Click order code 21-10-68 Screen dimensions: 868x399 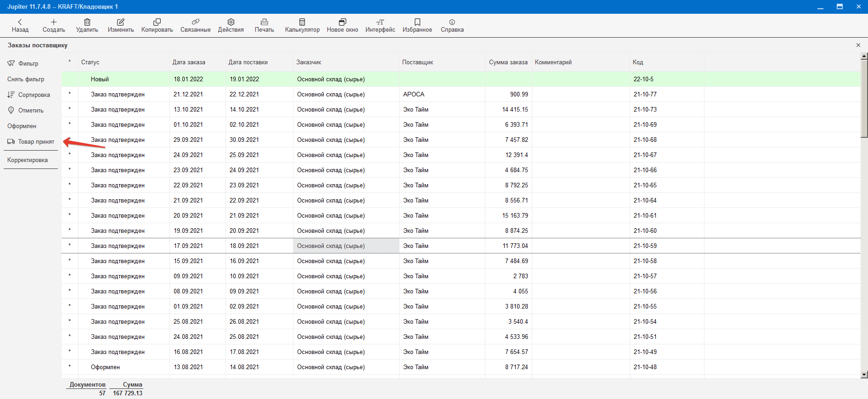[645, 140]
